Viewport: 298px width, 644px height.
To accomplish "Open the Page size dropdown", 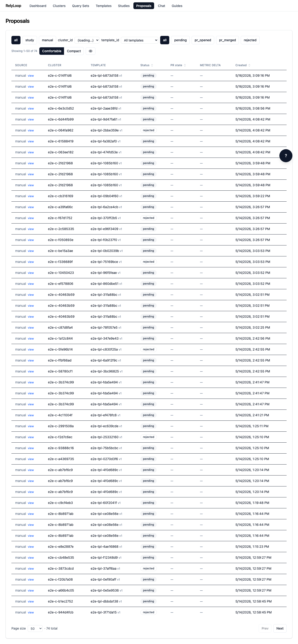I will [35, 628].
